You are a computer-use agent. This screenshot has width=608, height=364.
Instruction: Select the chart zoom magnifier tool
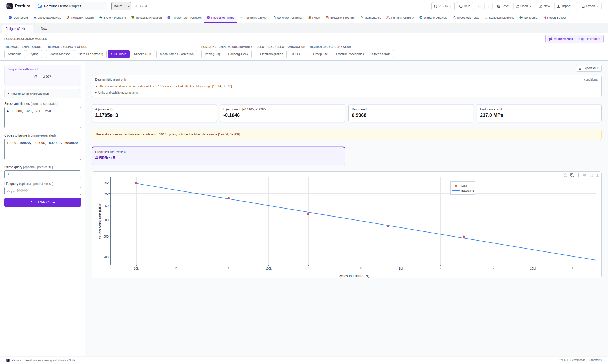pyautogui.click(x=572, y=175)
